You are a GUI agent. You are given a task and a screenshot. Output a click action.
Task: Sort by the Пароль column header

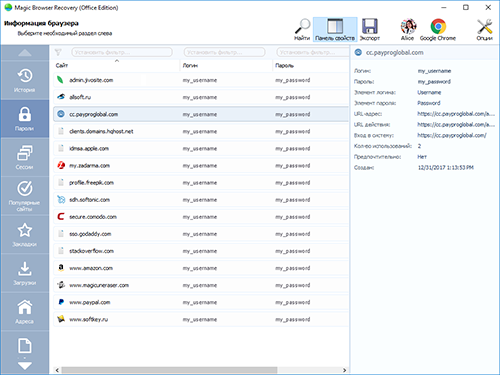click(311, 65)
